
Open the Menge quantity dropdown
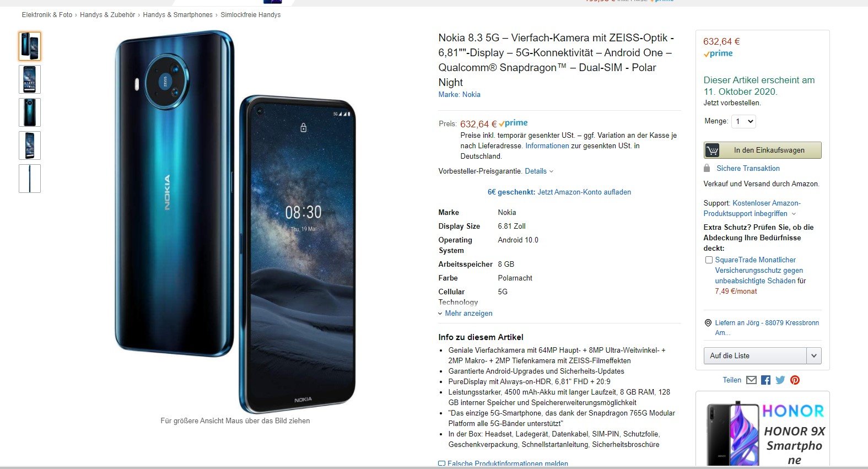[743, 121]
